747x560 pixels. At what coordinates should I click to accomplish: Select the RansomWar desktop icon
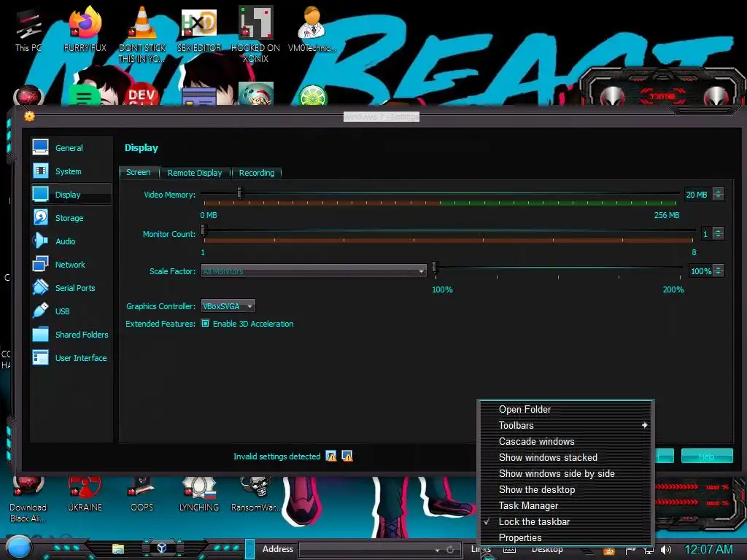click(x=255, y=494)
